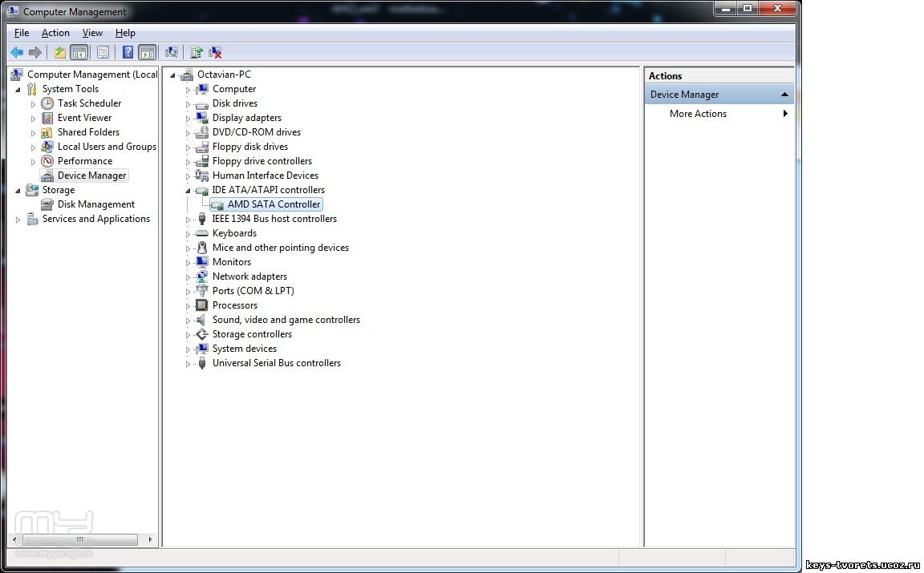Expand Services and Applications
Image resolution: width=924 pixels, height=573 pixels.
click(x=18, y=219)
